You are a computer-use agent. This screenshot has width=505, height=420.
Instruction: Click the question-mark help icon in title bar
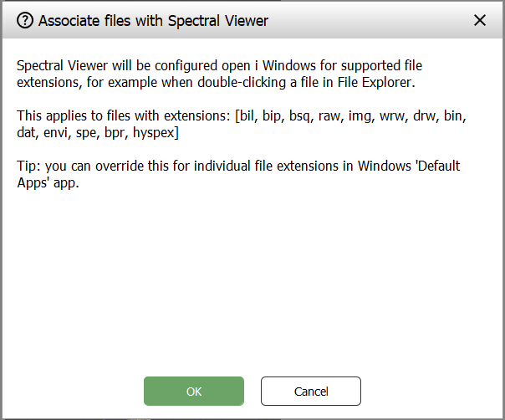[x=25, y=20]
